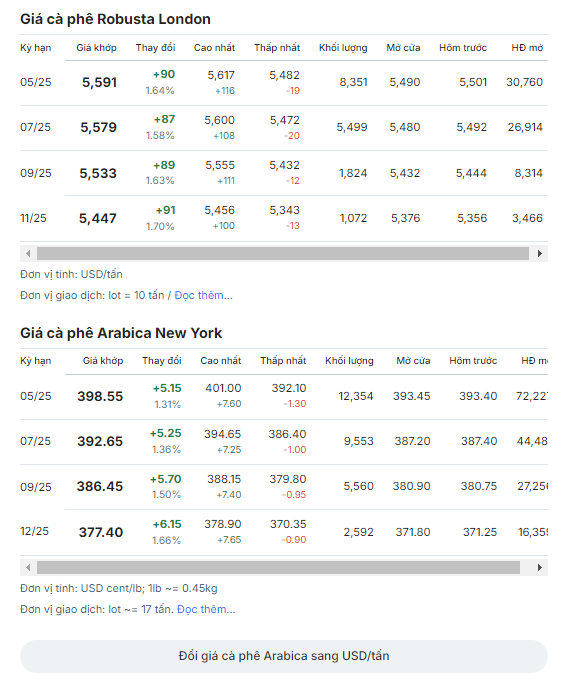Click the Giá cà phê Robusta London heading
This screenshot has width=572, height=686.
point(116,19)
